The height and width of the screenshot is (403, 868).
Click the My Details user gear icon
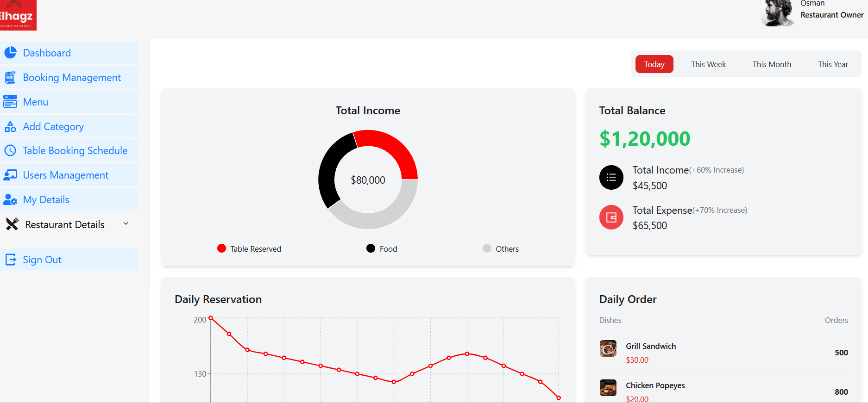click(10, 199)
